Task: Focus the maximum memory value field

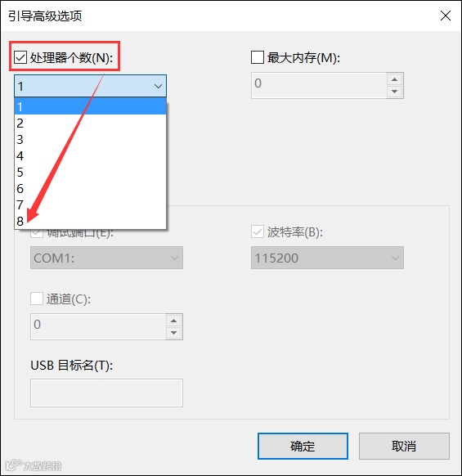Action: [x=319, y=85]
